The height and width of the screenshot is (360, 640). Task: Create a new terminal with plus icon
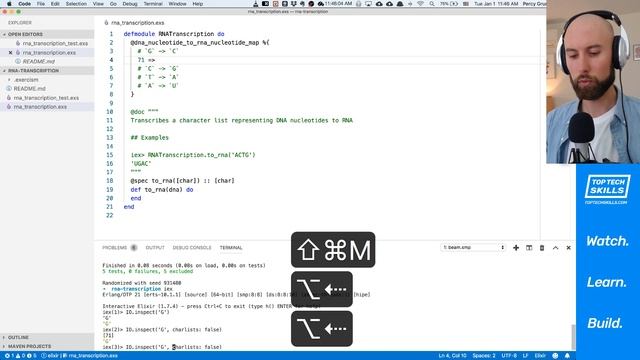pos(516,248)
